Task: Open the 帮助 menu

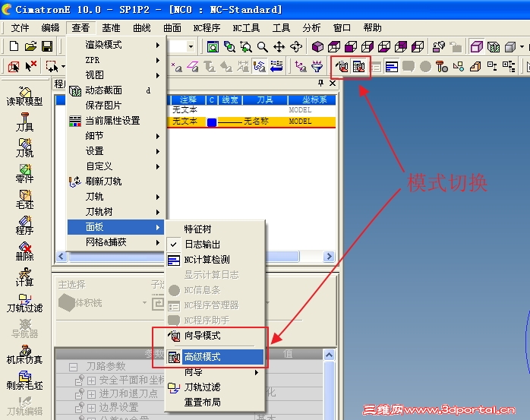Action: pyautogui.click(x=373, y=28)
